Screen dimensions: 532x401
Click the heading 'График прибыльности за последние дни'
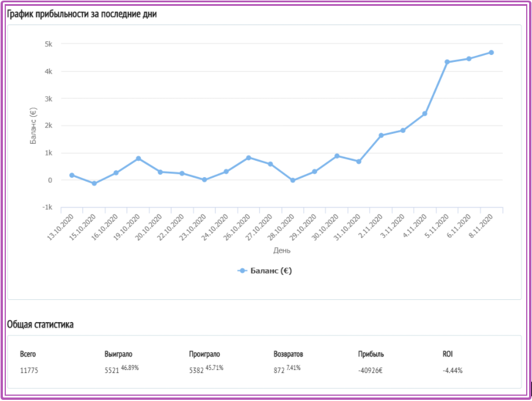coord(82,14)
